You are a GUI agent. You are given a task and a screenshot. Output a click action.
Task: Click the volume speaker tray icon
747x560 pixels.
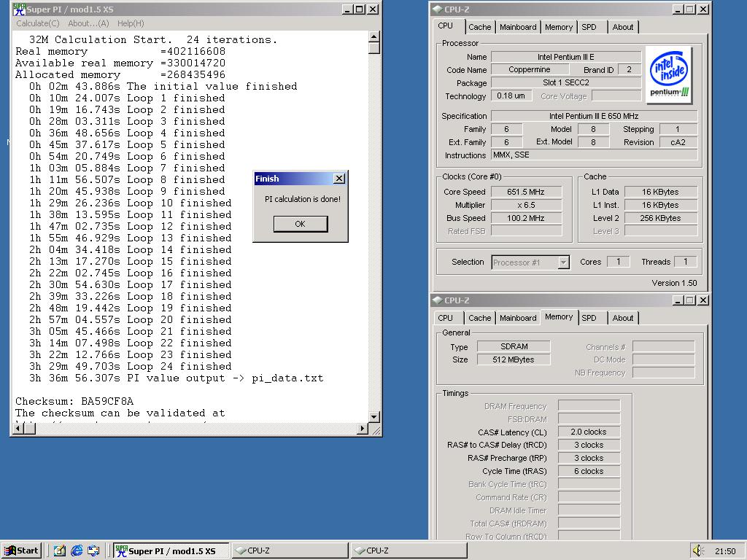coord(697,551)
